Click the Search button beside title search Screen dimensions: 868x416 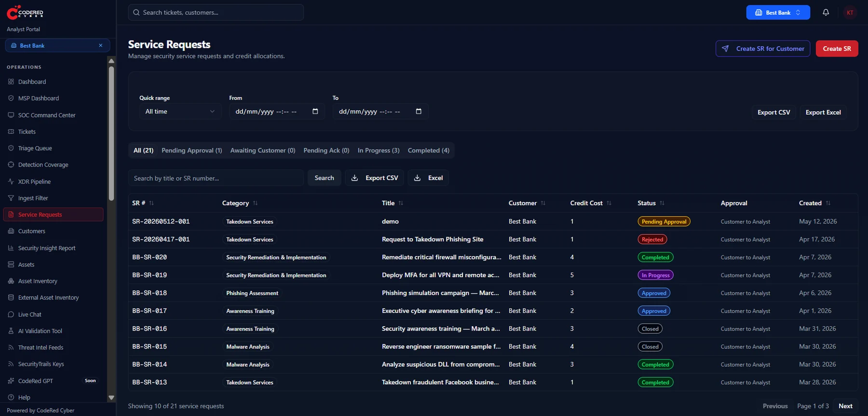[x=324, y=178]
